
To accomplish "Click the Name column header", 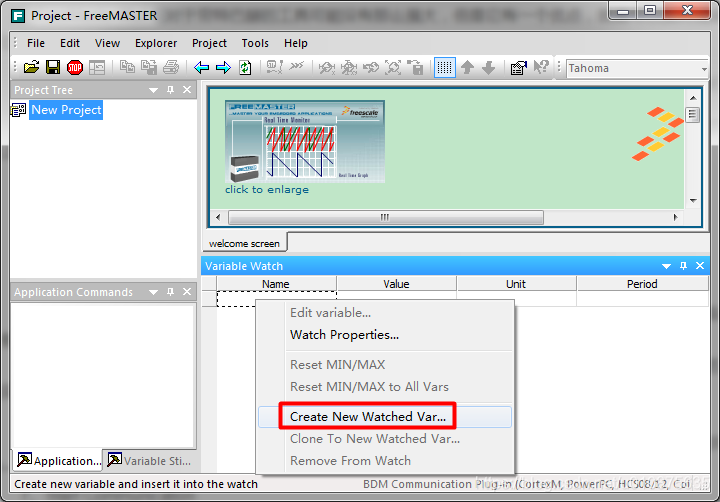I will click(276, 284).
